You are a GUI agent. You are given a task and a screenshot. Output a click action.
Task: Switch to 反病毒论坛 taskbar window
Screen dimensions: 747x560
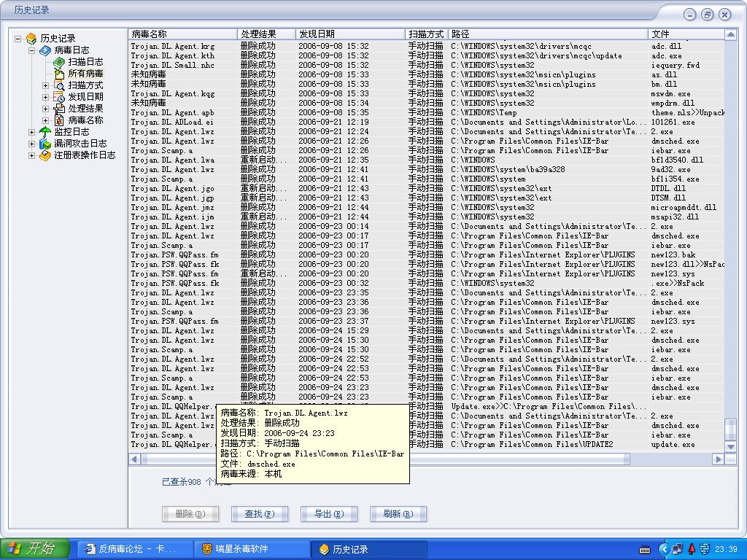[135, 549]
